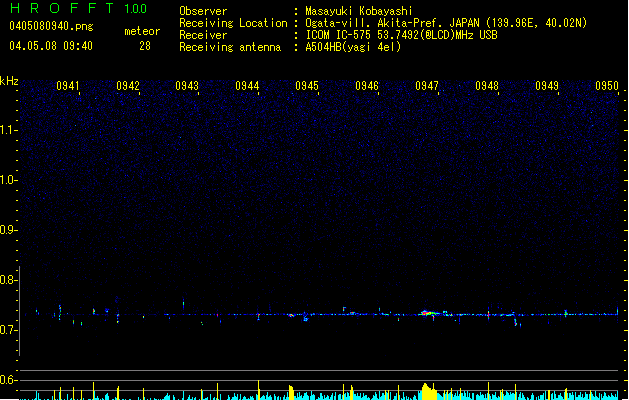Click the Receiving Location label
629x400 pixels.
(233, 23)
